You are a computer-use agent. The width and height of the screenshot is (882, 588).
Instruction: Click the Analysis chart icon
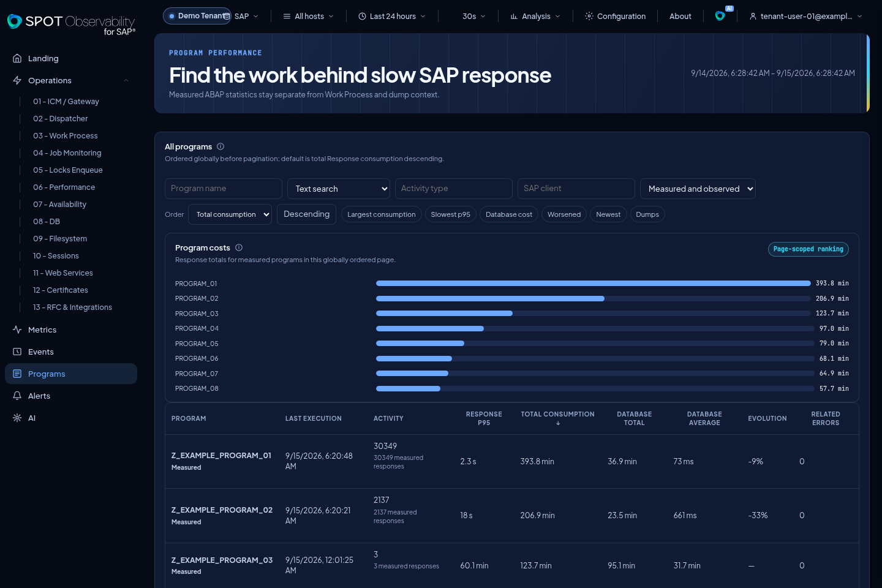click(514, 16)
